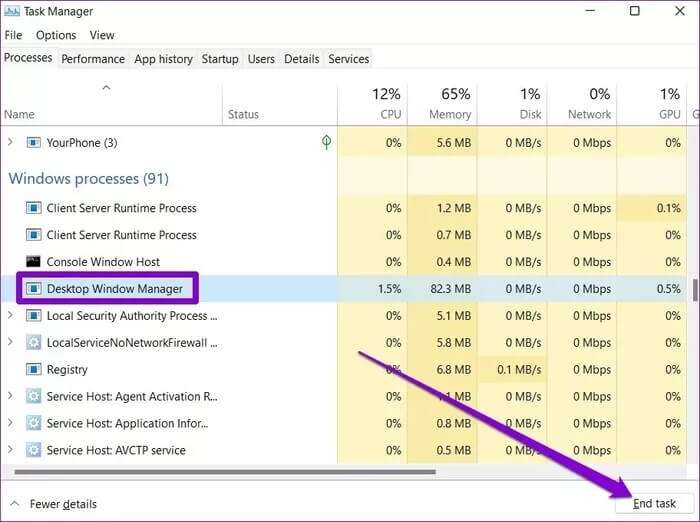
Task: Switch to the App history tab
Action: 163,59
